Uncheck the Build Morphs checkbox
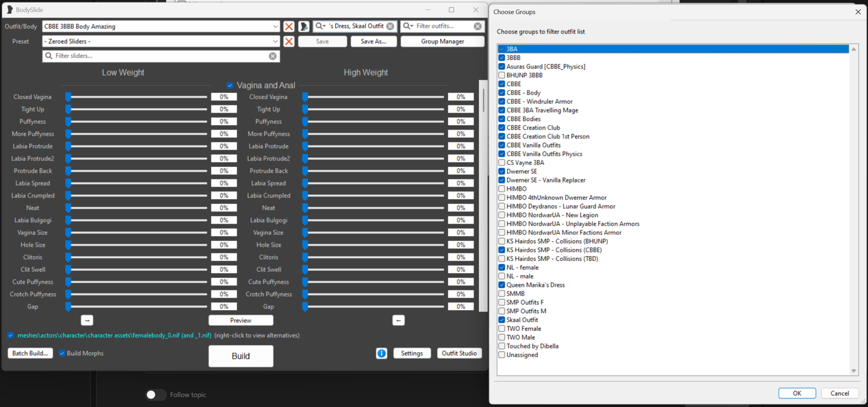The image size is (868, 407). tap(62, 353)
